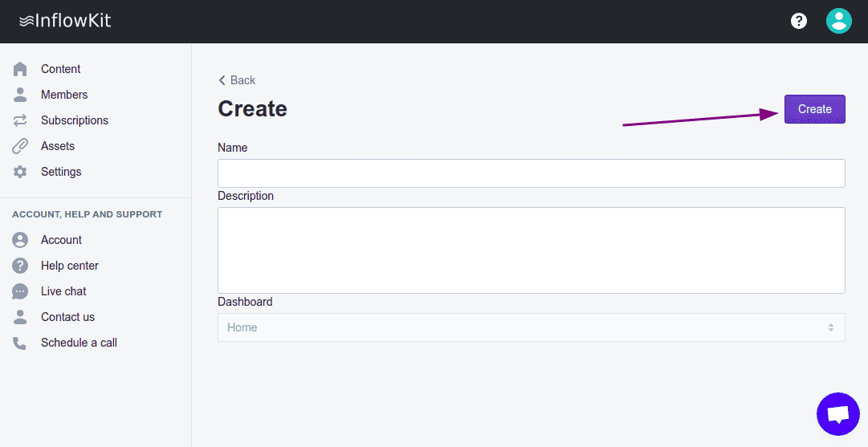Viewport: 868px width, 447px height.
Task: Open the help question mark icon
Action: (x=799, y=21)
